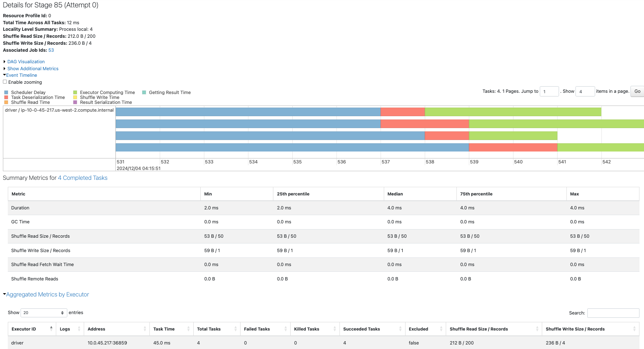Viewport: 644px width, 349px height.
Task: Click green computing segment of topmost task bar
Action: point(513,112)
